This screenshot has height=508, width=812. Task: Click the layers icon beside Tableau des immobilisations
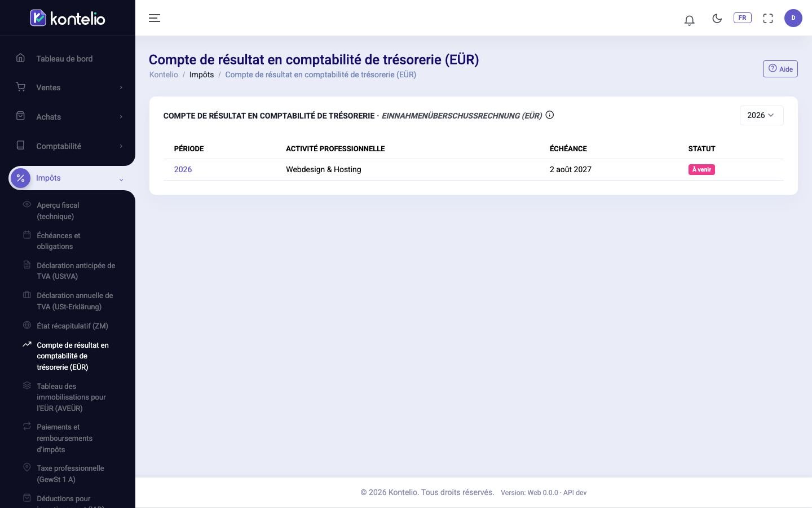tap(27, 386)
